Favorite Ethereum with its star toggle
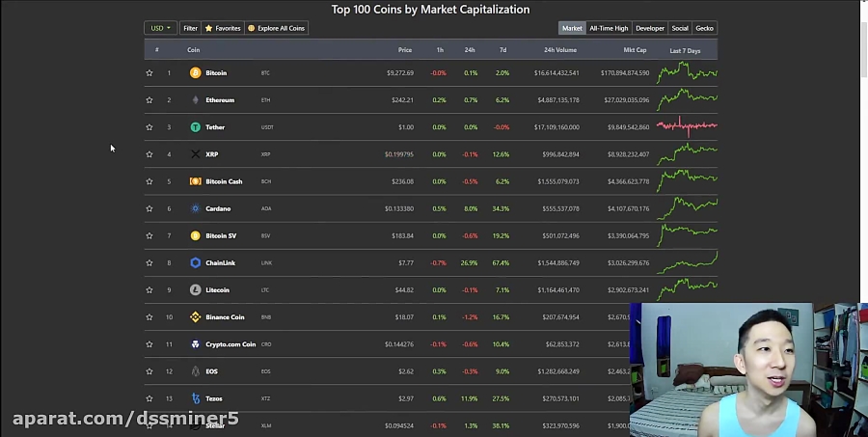 (149, 99)
